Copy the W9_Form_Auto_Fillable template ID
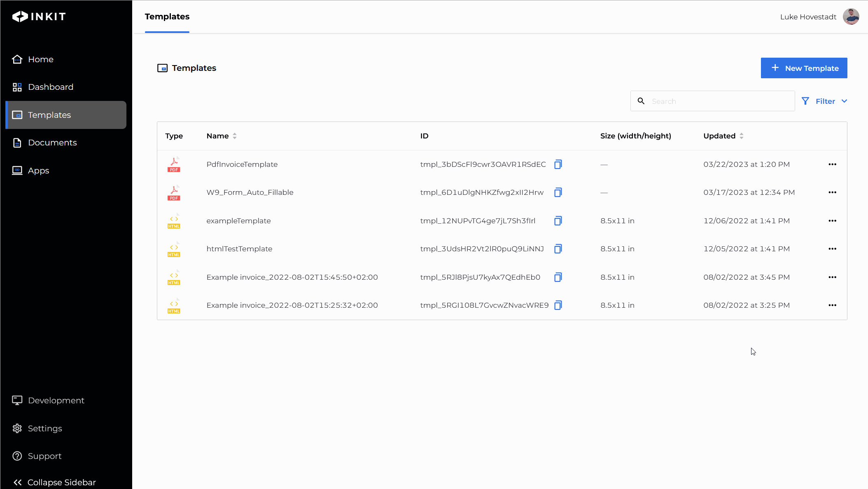This screenshot has height=489, width=868. (558, 192)
